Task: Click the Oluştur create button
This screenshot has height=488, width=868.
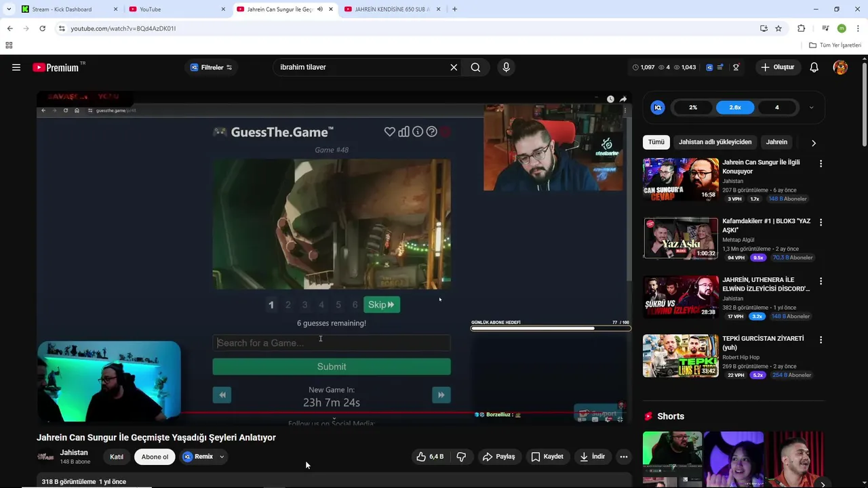Action: [777, 67]
